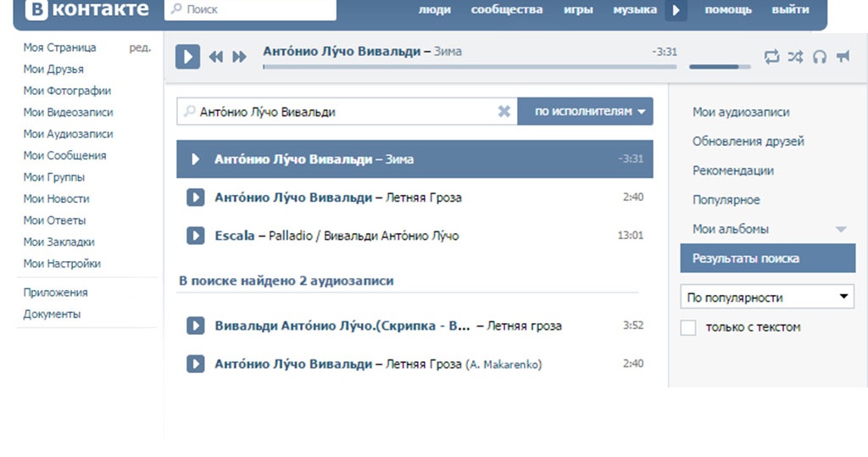Click the 'В поиске найдено 2 аудиозаписи' heading
Image resolution: width=868 pixels, height=457 pixels.
tap(287, 281)
